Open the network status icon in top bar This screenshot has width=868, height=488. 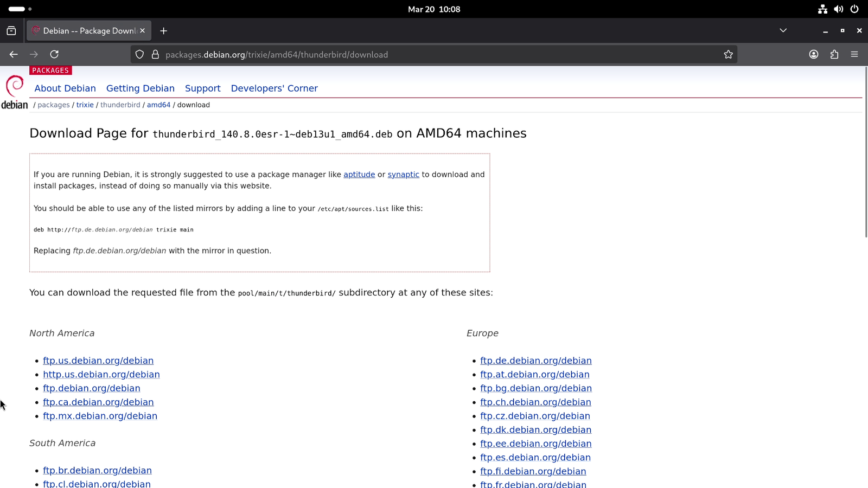(822, 9)
